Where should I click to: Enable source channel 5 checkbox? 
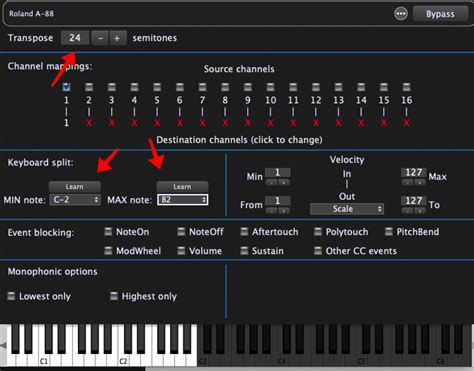[157, 87]
